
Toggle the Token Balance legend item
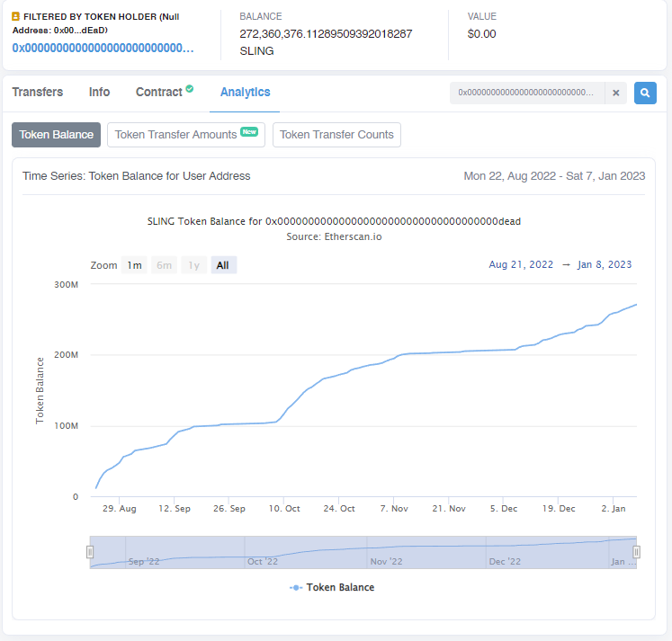pyautogui.click(x=332, y=587)
